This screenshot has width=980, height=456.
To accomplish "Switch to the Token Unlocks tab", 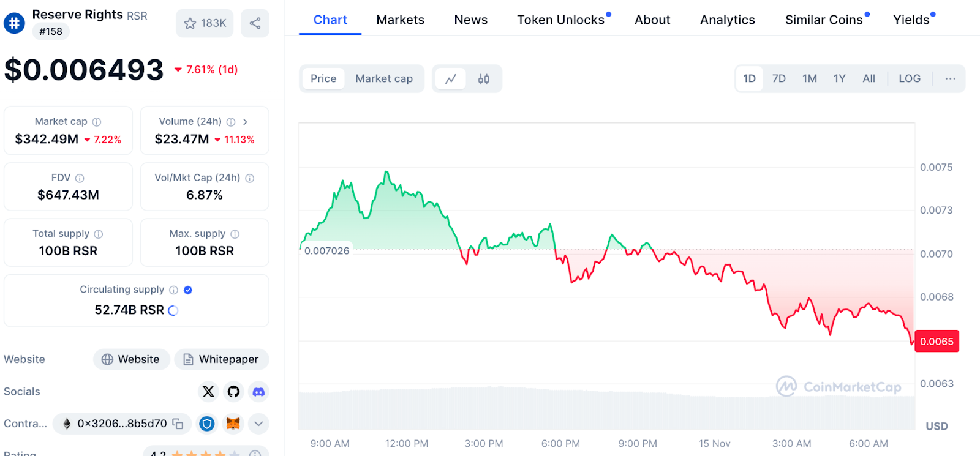I will pyautogui.click(x=561, y=20).
